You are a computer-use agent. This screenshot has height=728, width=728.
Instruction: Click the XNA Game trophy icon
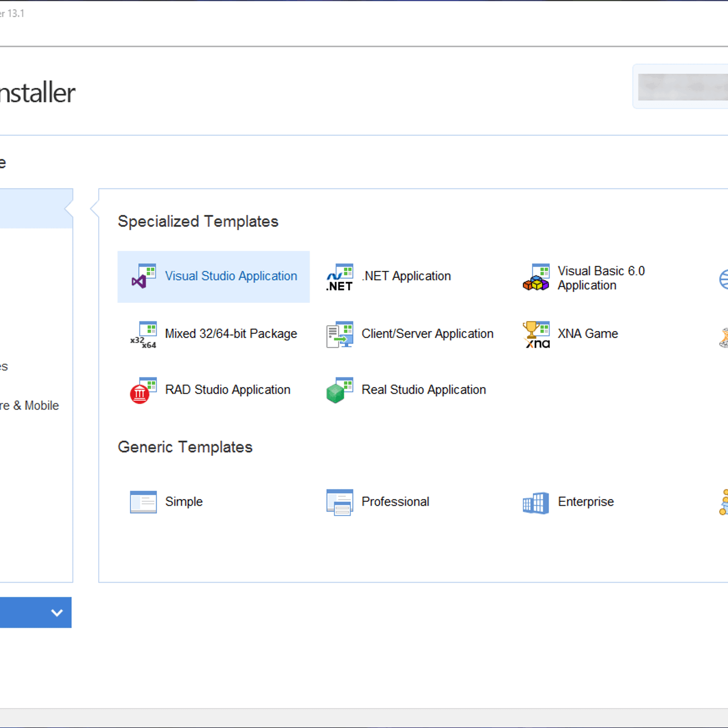[x=536, y=334]
